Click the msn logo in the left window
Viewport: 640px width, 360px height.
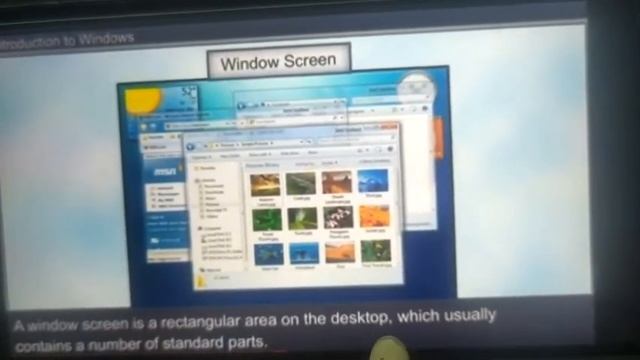(165, 171)
